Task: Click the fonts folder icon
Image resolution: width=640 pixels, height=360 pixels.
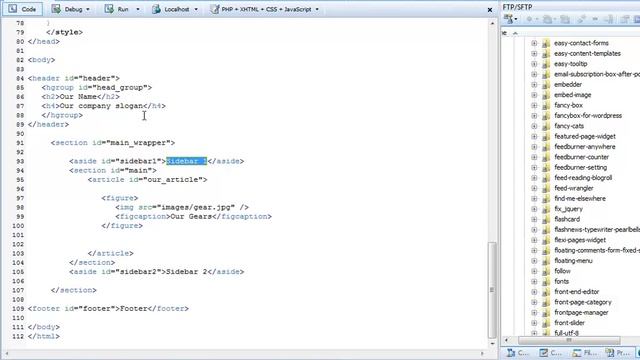Action: tap(546, 281)
